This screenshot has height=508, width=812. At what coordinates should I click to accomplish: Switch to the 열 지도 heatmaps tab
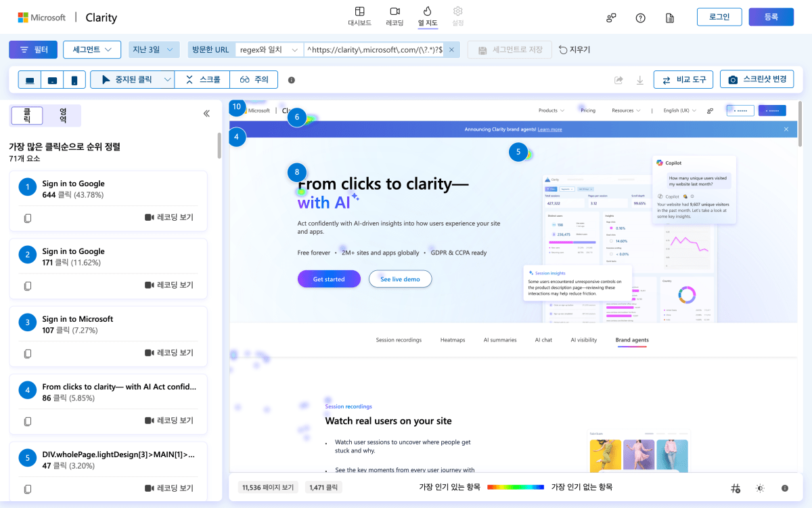(x=428, y=16)
